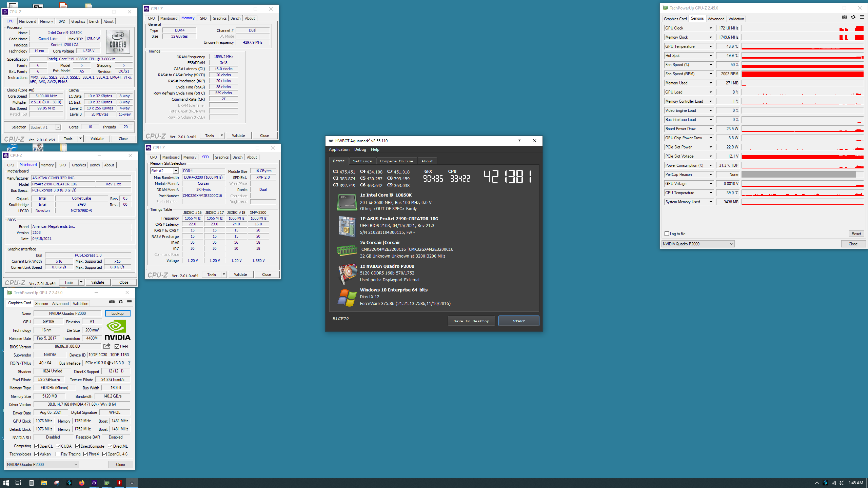Expand the Tools arrow in CPU-Z SPD window
This screenshot has height=488, width=868.
[x=224, y=274]
